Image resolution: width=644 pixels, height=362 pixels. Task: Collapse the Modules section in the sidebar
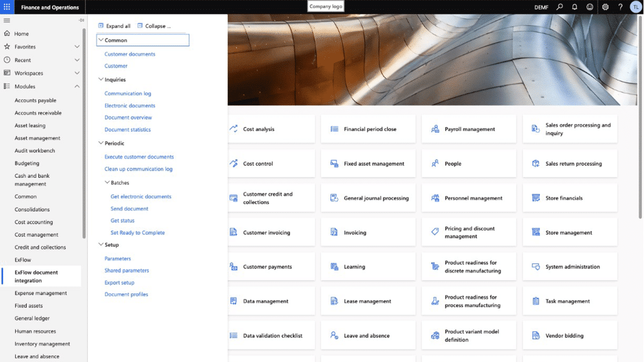[77, 86]
